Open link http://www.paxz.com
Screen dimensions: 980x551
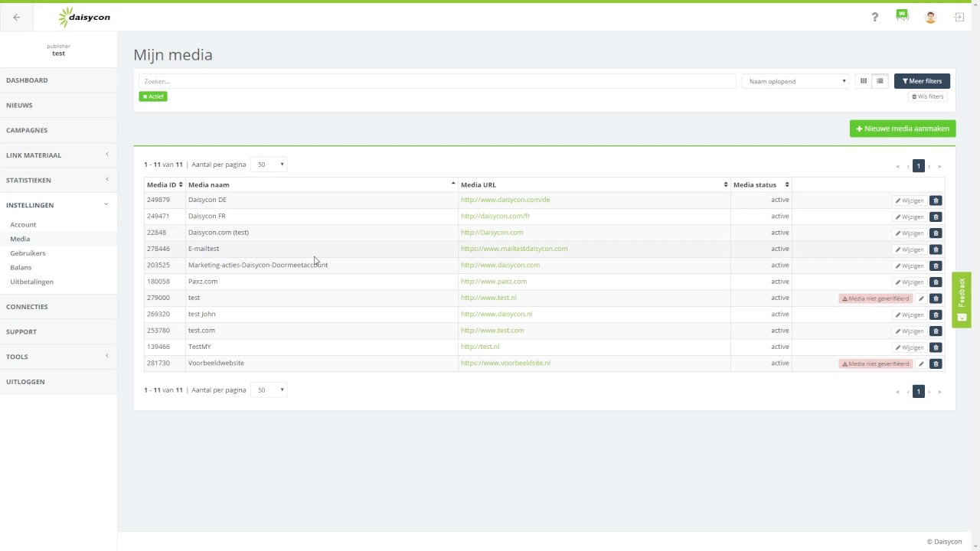click(x=494, y=282)
